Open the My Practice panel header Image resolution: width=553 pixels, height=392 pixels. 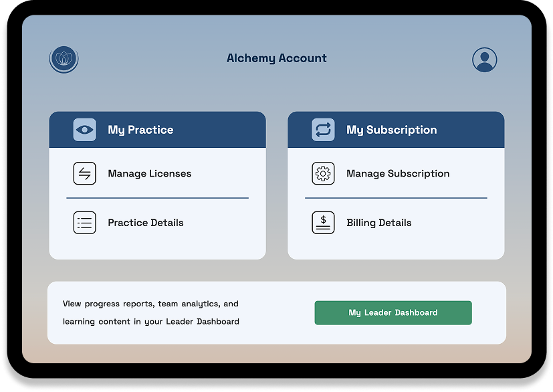[157, 129]
